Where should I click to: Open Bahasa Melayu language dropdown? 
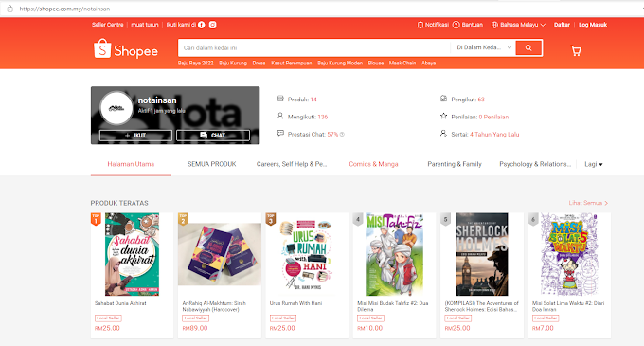[519, 25]
